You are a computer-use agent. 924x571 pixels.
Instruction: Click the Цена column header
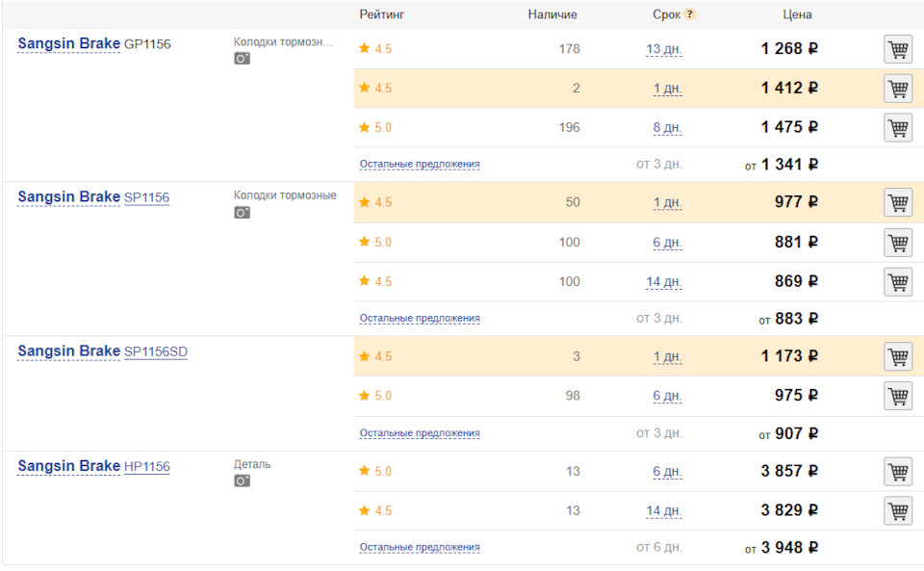798,14
